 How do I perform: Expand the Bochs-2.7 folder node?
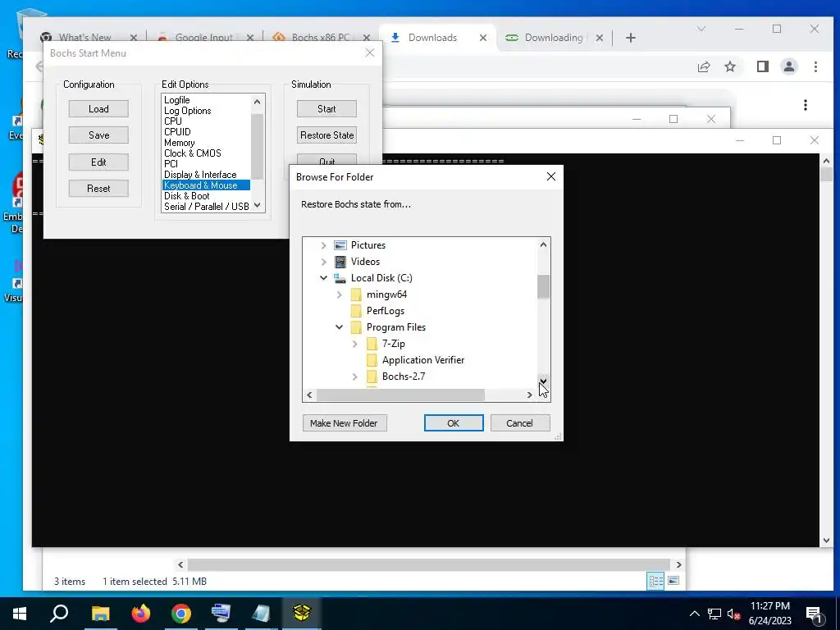(354, 377)
